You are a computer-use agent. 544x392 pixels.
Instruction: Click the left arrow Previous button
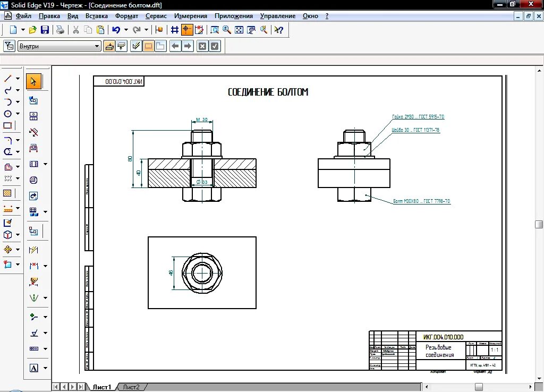coord(175,46)
